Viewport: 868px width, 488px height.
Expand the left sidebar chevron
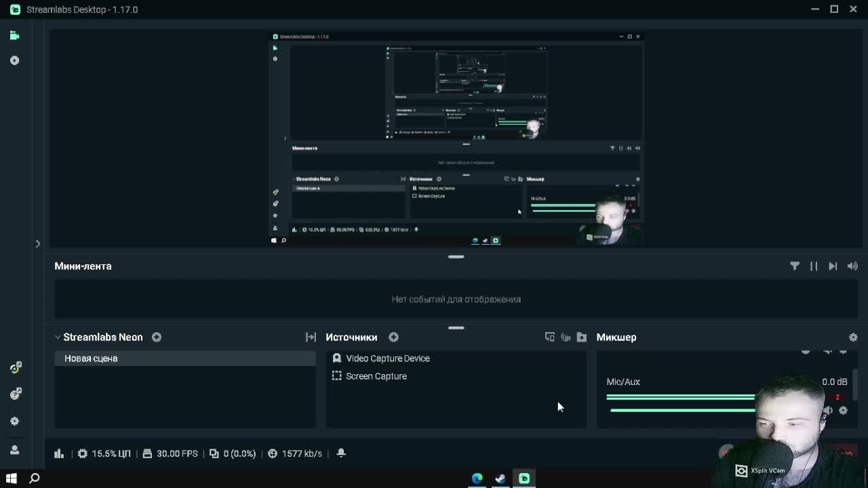click(x=38, y=243)
